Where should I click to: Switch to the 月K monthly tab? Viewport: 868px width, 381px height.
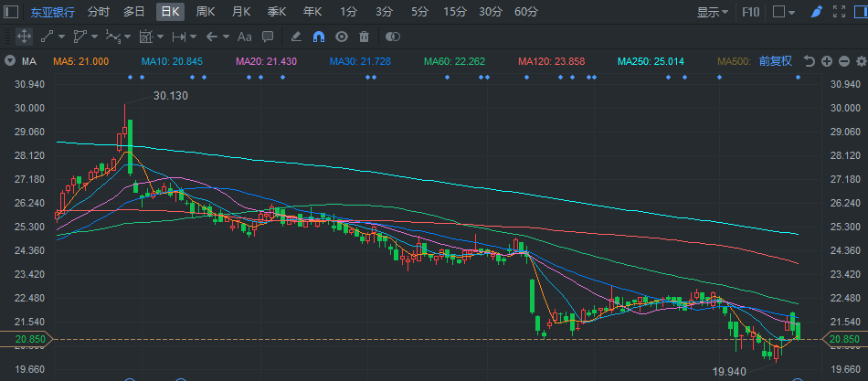click(241, 12)
